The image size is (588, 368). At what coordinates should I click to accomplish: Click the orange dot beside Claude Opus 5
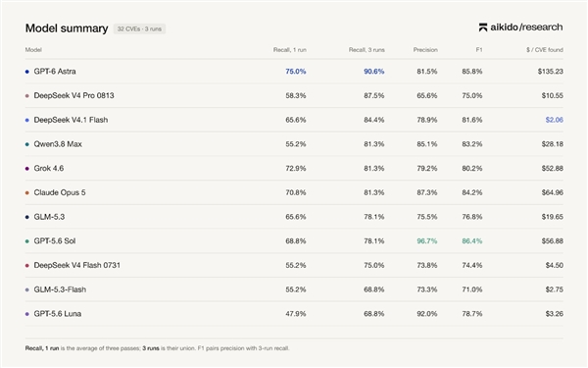click(x=27, y=192)
